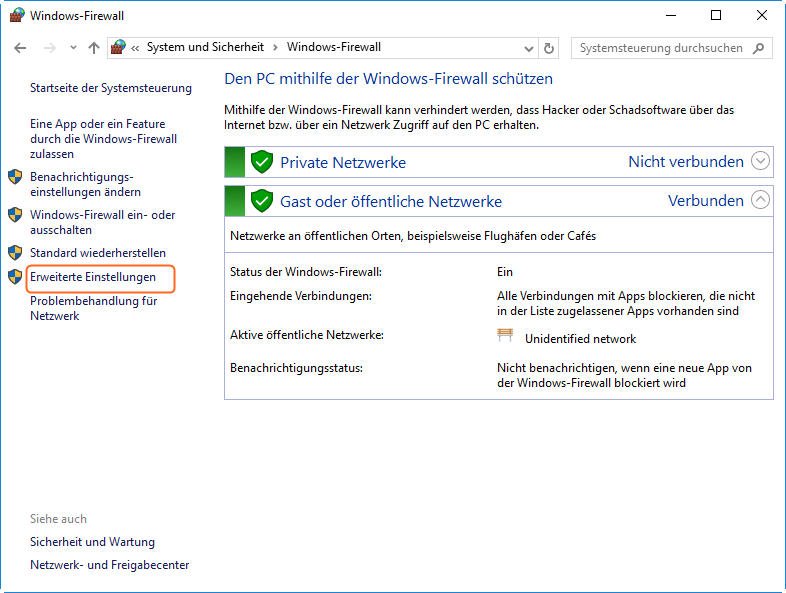Minimize the Windows-Firewall window
The image size is (786, 593).
(671, 15)
